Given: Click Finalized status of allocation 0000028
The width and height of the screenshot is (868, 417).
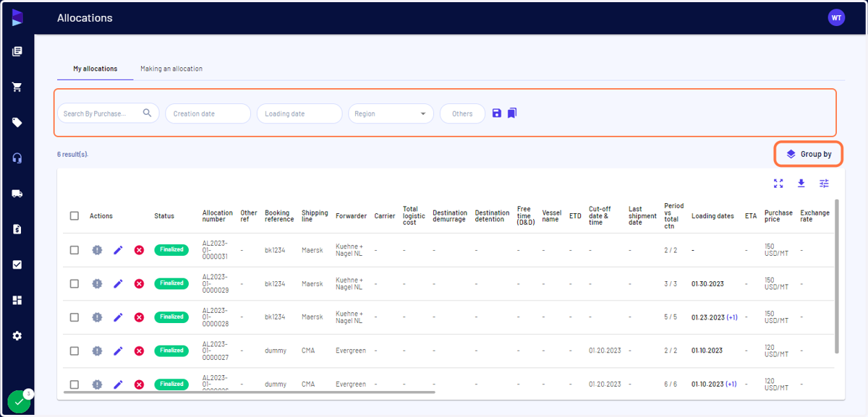Looking at the screenshot, I should (171, 317).
